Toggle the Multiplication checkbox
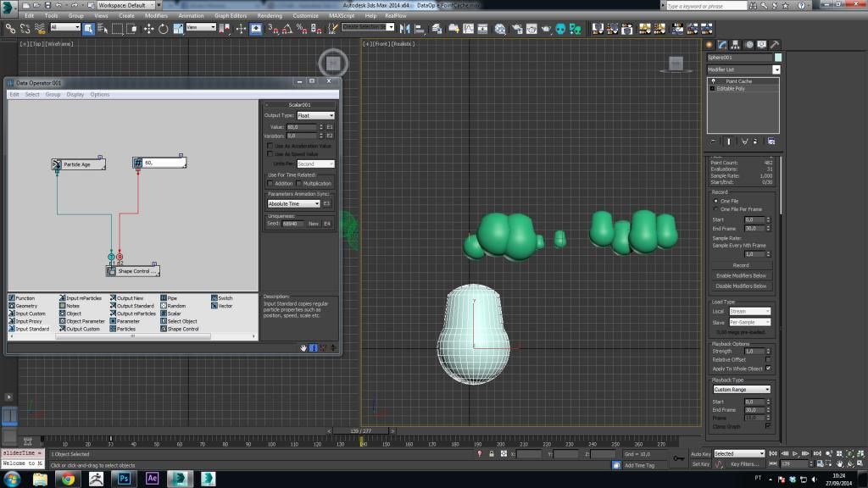Viewport: 868px width, 488px height. (x=299, y=183)
